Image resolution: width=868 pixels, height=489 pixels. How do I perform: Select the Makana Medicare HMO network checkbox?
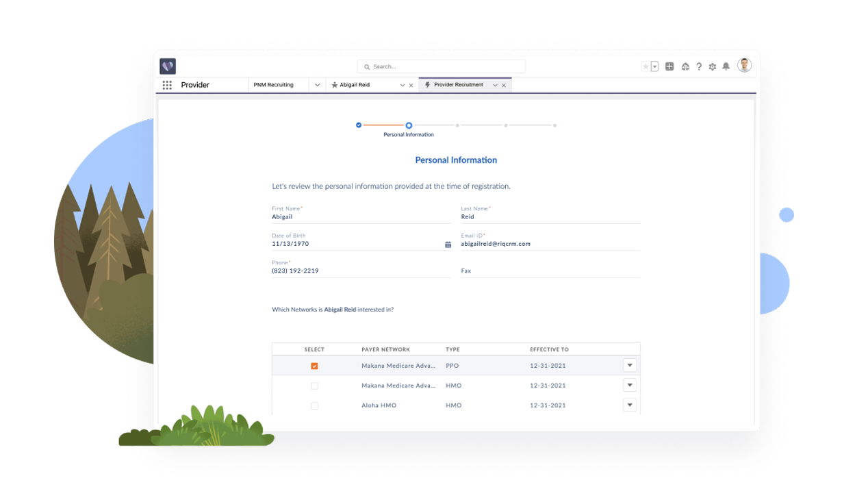(x=314, y=386)
